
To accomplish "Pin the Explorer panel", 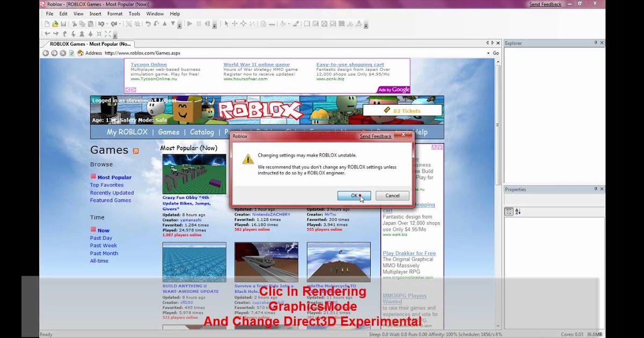I will click(596, 43).
